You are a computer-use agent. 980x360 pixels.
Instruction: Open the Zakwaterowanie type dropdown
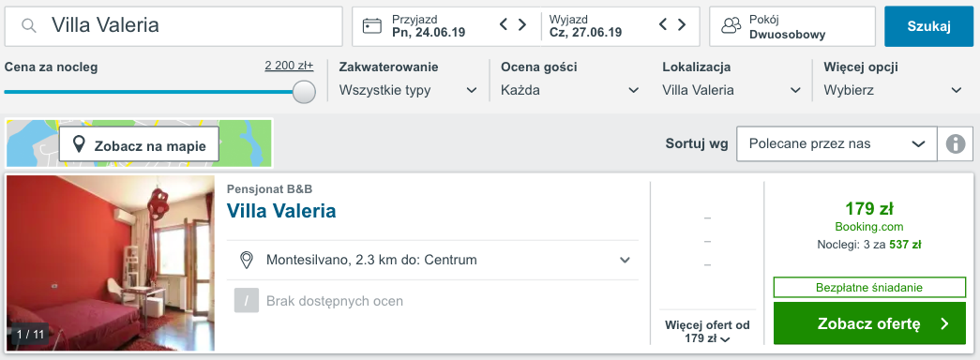pyautogui.click(x=409, y=90)
